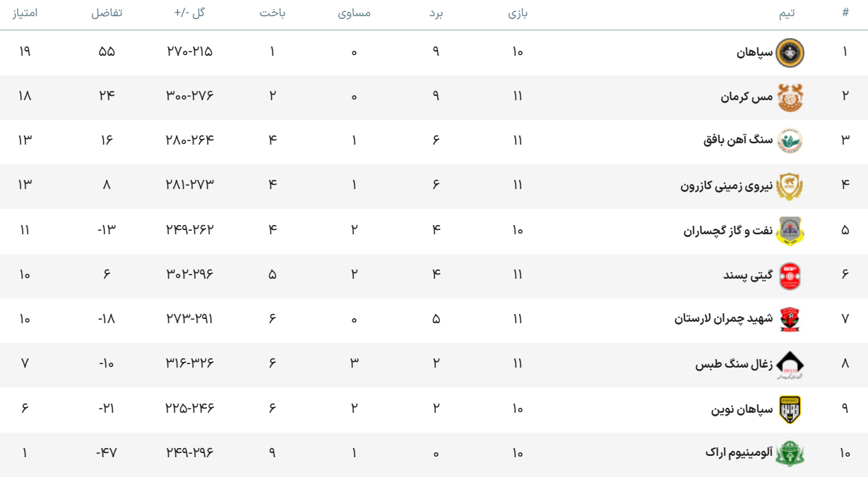Click the تیم column header
Screen dimensions: 868x489
pos(786,13)
